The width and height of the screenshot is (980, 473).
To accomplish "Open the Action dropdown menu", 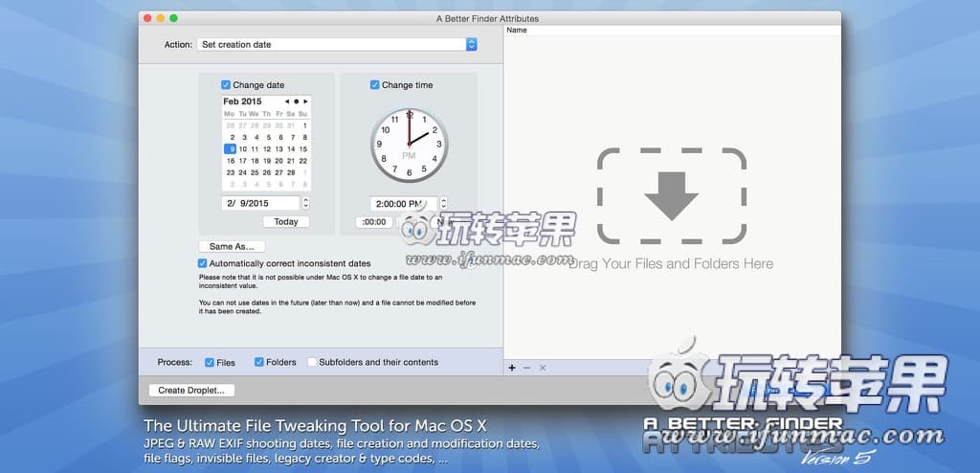I will click(x=338, y=44).
